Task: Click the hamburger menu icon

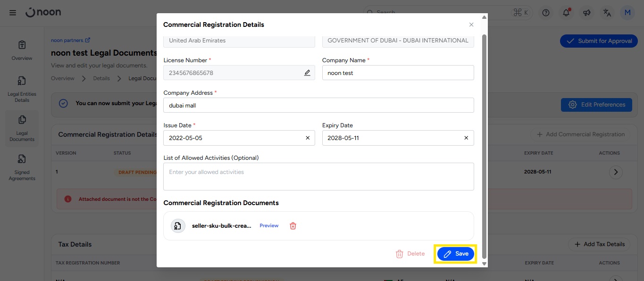Action: click(x=13, y=13)
